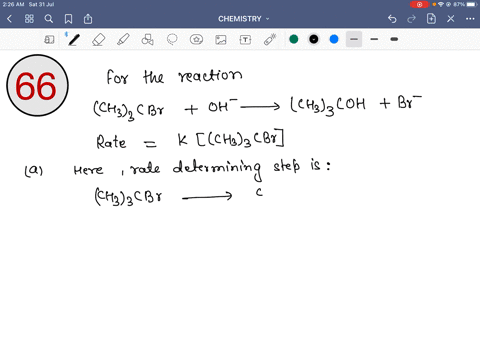Image resolution: width=480 pixels, height=360 pixels.
Task: Add a new page
Action: click(431, 19)
